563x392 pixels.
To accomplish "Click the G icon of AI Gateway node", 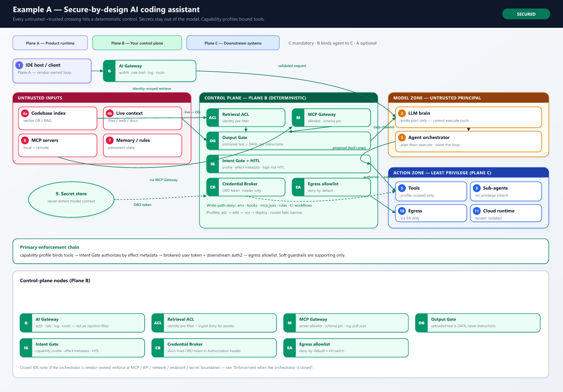I will pos(109,71).
